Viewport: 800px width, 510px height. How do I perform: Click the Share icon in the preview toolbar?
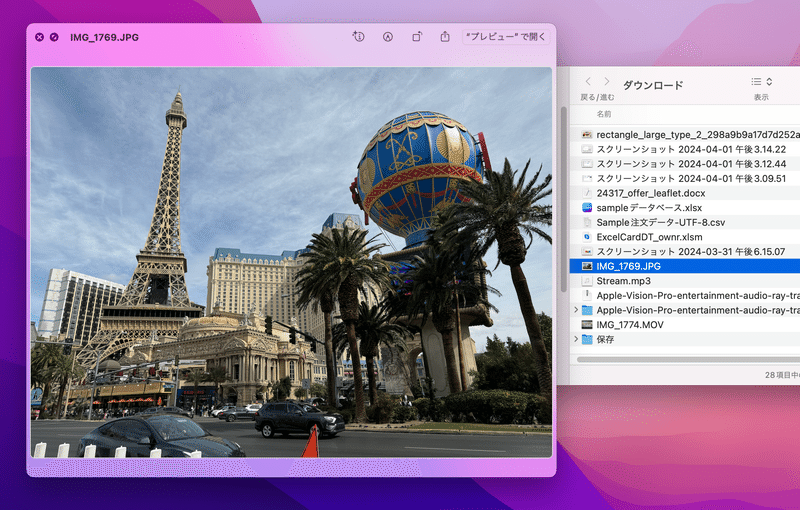pos(445,37)
